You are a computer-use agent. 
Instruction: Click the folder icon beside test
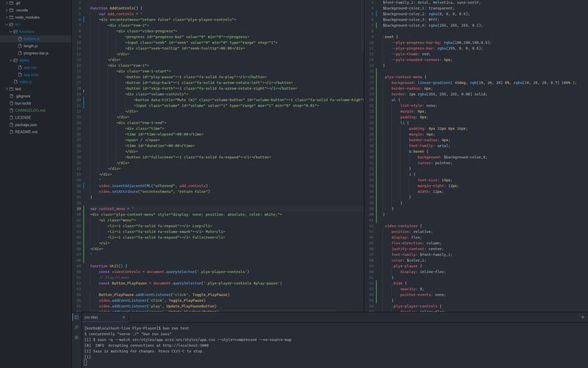(x=11, y=89)
